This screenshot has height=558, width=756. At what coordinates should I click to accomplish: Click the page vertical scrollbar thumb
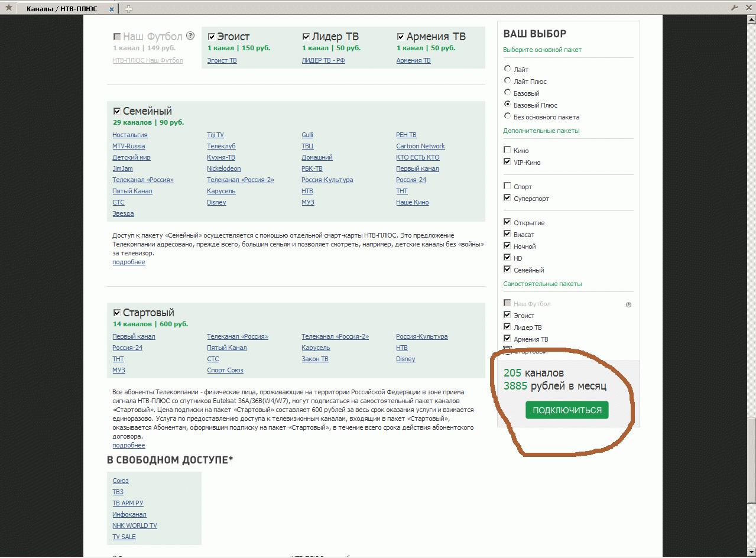[x=751, y=461]
